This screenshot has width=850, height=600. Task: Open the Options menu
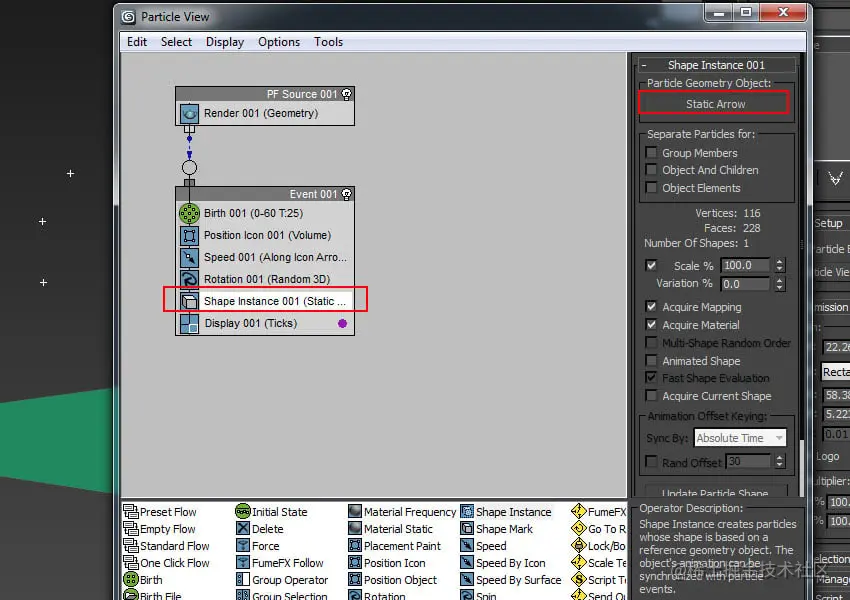tap(279, 42)
